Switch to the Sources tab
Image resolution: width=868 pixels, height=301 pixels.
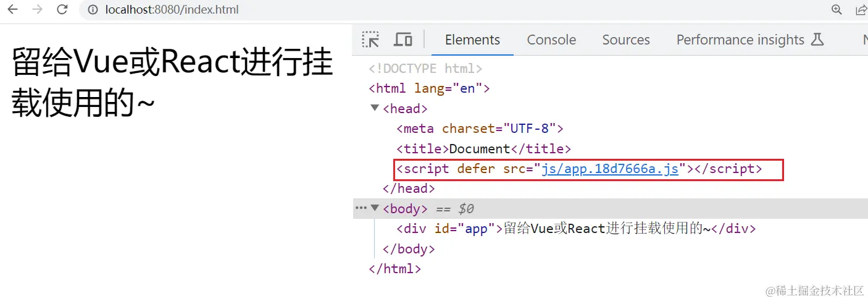(626, 40)
